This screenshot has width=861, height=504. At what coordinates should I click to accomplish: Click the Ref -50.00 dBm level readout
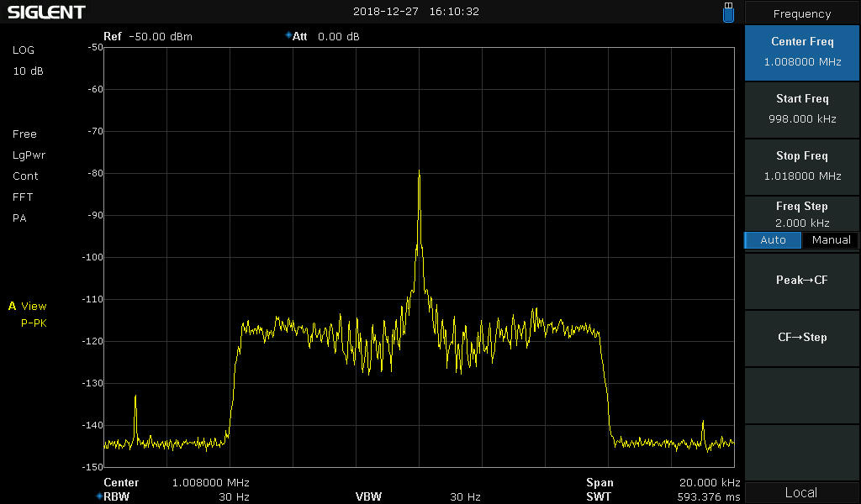pyautogui.click(x=148, y=37)
